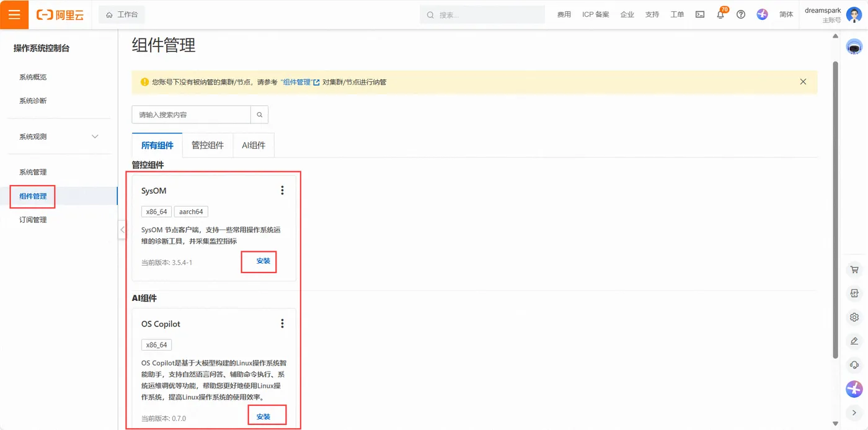Screen dimensions: 868x430
Task: Open the notifications bell
Action: point(720,14)
